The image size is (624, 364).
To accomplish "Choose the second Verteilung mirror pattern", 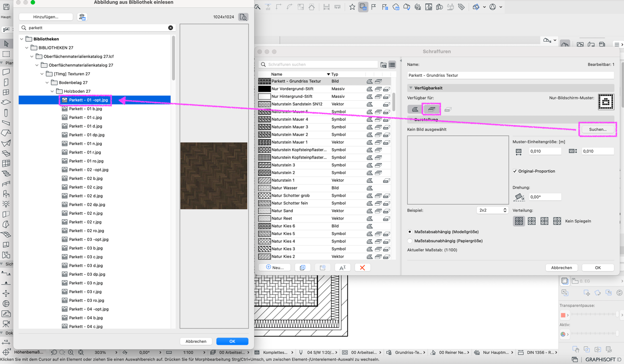I will [x=532, y=221].
